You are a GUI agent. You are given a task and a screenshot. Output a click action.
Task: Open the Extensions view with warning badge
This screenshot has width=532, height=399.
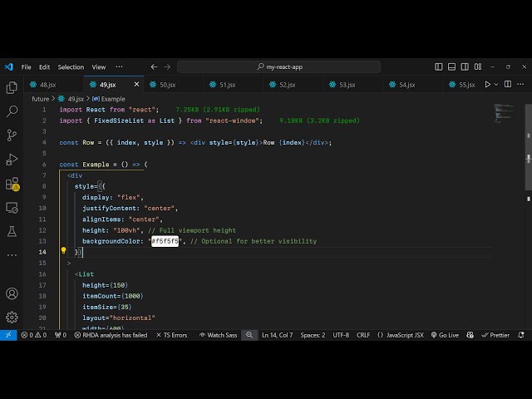click(x=12, y=184)
